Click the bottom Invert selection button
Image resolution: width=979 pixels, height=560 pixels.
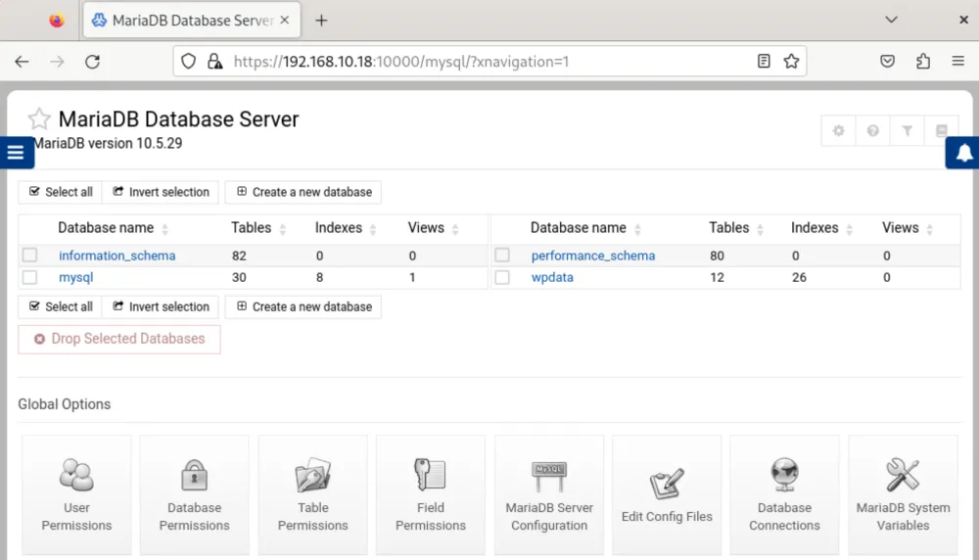[x=161, y=306]
